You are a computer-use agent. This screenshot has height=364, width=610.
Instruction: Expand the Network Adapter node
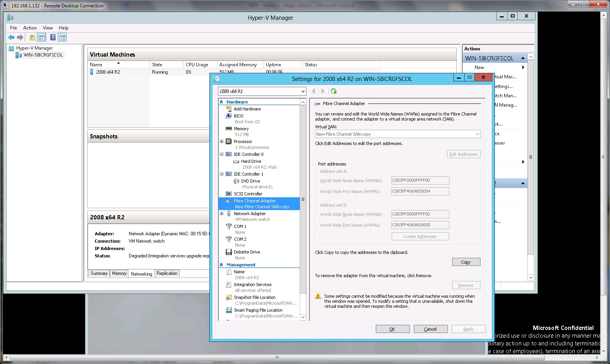[x=222, y=214]
